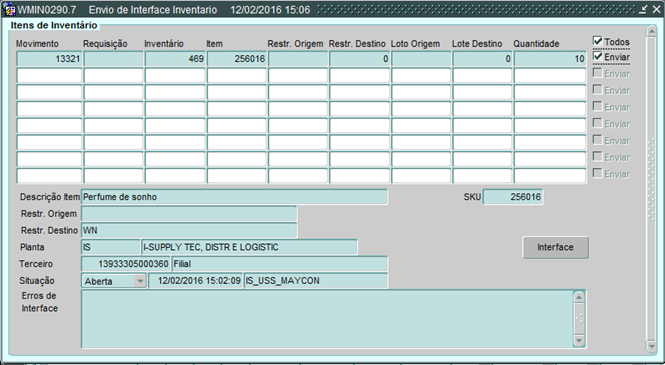Click the Restr. Destino field with WN

coord(189,231)
